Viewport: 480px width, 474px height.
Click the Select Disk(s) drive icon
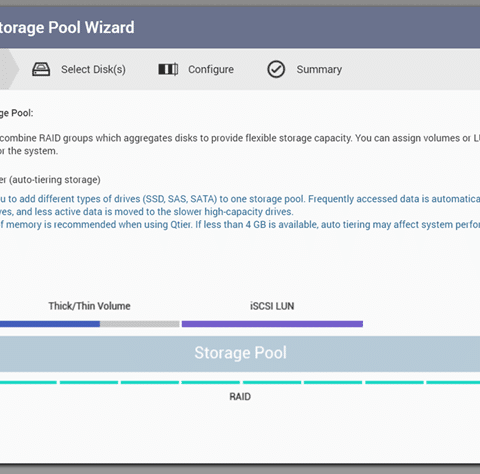(41, 69)
